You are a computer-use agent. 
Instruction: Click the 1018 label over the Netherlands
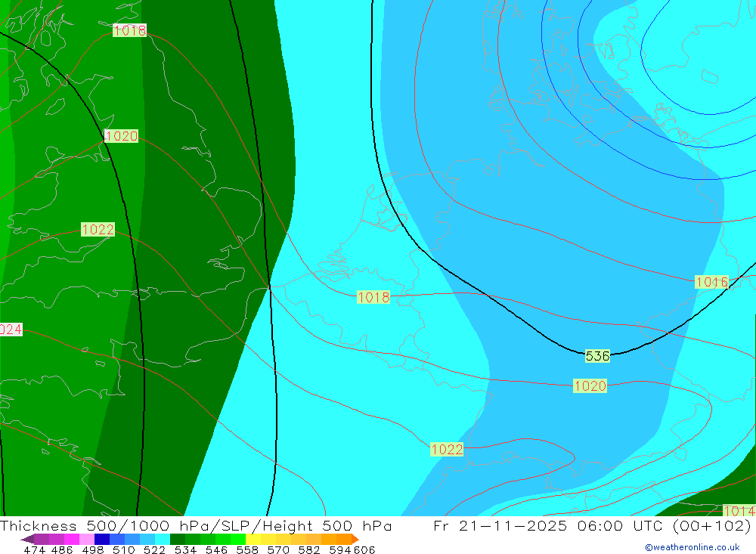click(373, 297)
